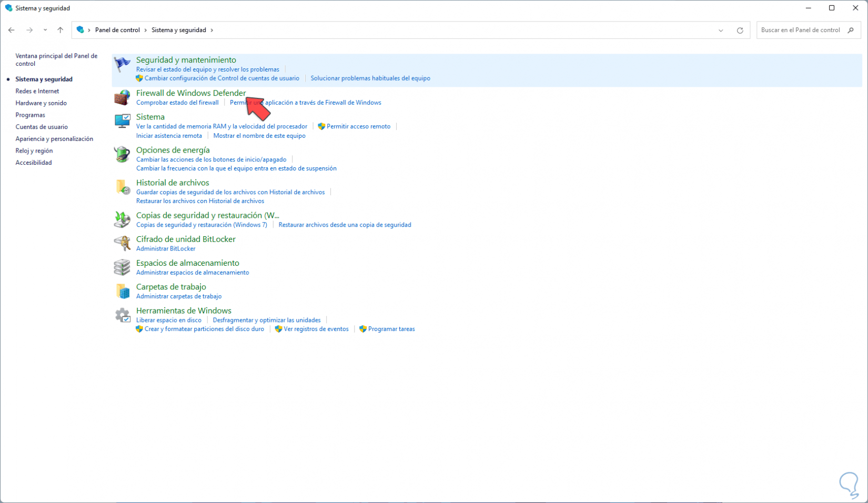The image size is (868, 503).
Task: Open Apariencia y personalización category
Action: click(54, 139)
